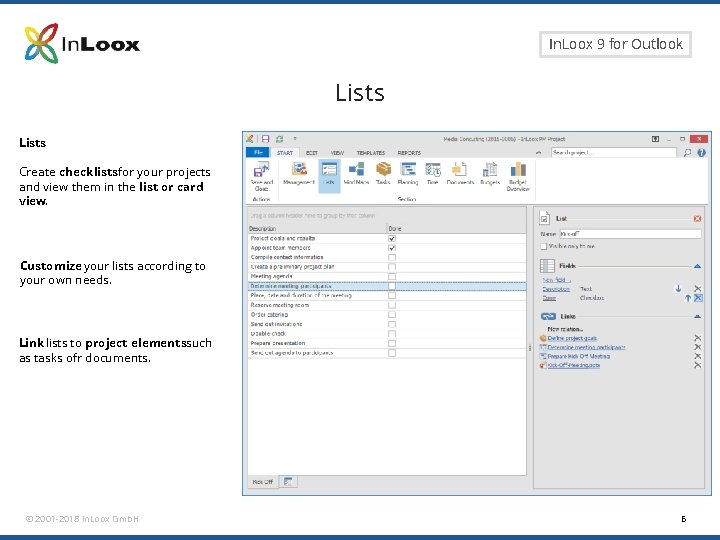Click the save disk icon in title bar
The image size is (720, 540).
coord(265,139)
